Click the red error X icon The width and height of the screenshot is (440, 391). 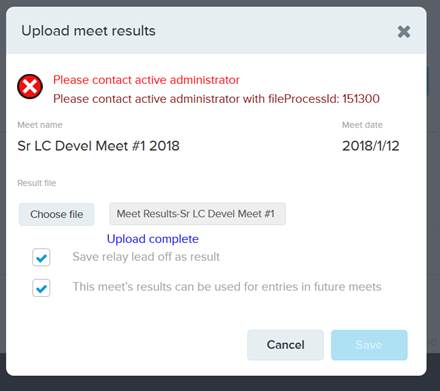[x=30, y=87]
